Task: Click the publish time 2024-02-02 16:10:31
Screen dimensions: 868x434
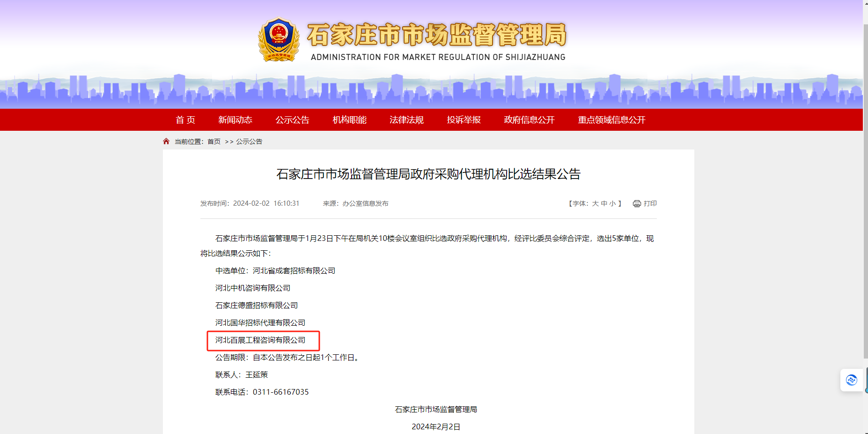Action: pyautogui.click(x=266, y=203)
